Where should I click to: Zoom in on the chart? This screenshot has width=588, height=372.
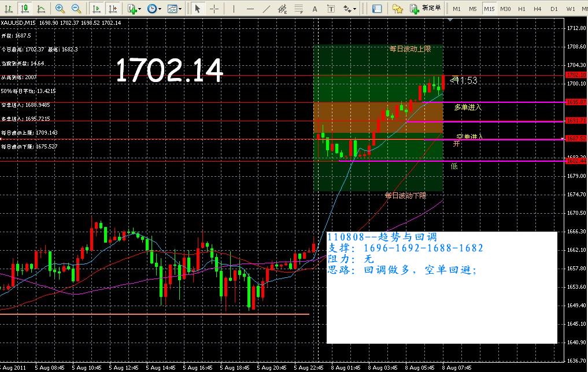coord(60,9)
